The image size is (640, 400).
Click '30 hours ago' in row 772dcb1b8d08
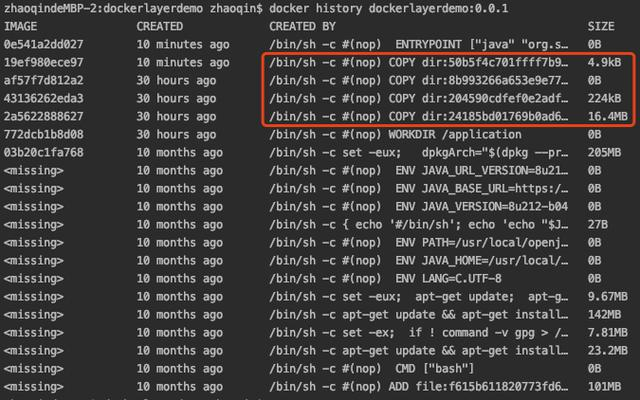click(x=176, y=134)
